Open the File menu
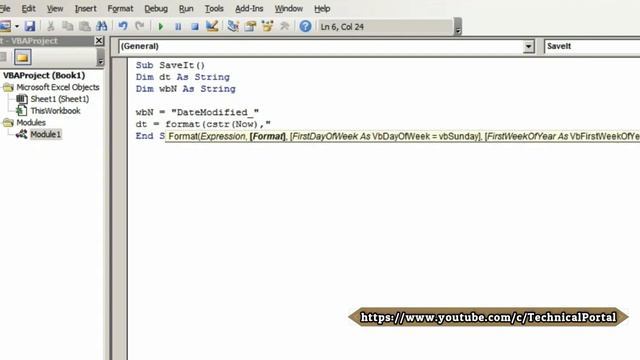This screenshot has width=640, height=360. click(5, 8)
